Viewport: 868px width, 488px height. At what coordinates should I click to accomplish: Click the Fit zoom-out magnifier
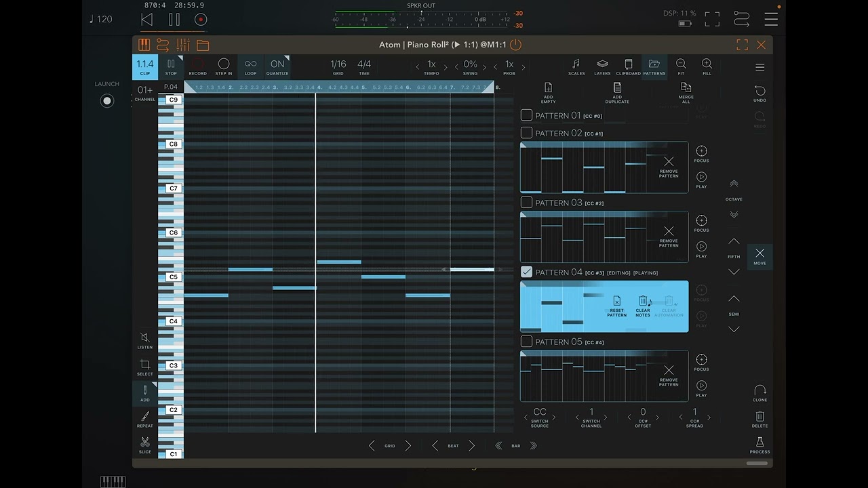pyautogui.click(x=681, y=67)
